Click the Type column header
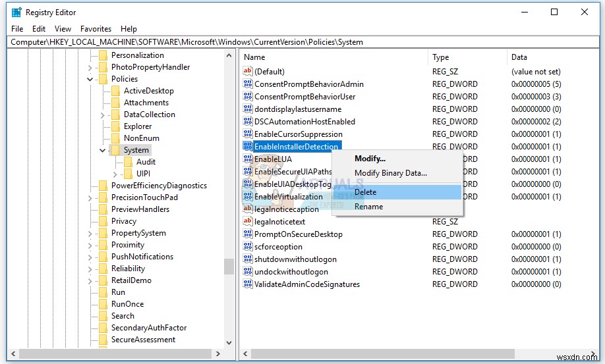This screenshot has width=605, height=364. tap(467, 57)
